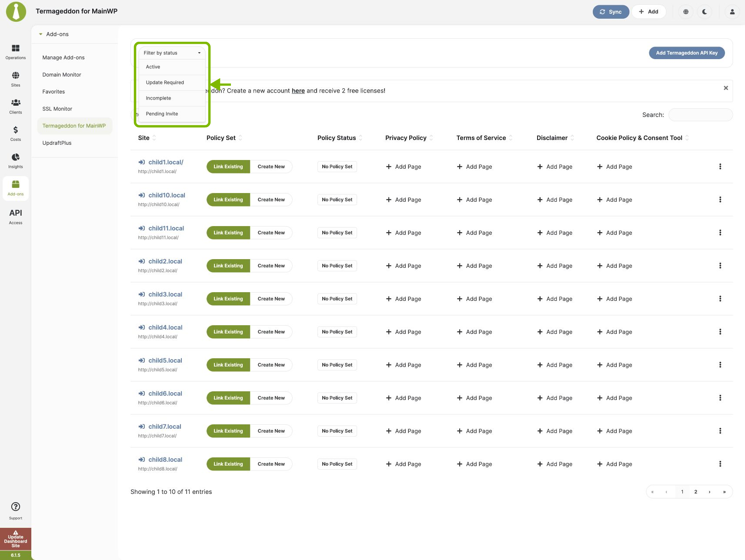Toggle dark mode moon icon
This screenshot has width=745, height=560.
click(705, 12)
